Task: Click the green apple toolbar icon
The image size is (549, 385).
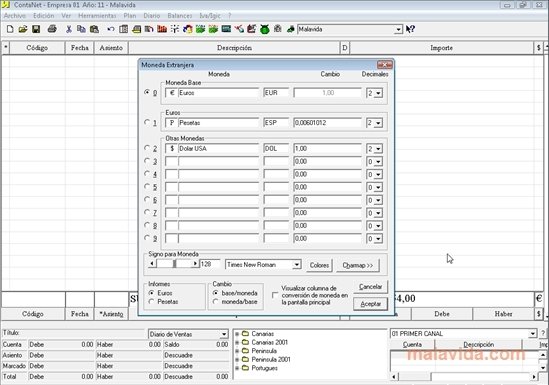Action: pos(265,29)
